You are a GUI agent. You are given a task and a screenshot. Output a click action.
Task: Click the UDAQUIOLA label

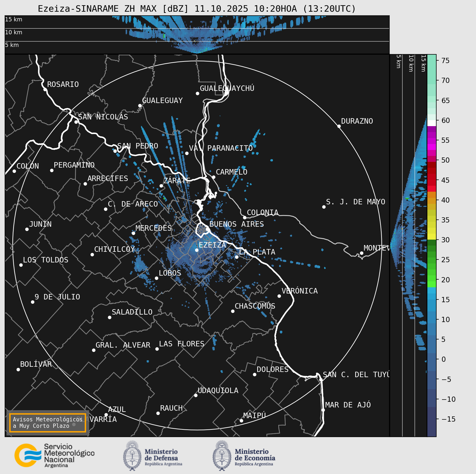click(218, 391)
